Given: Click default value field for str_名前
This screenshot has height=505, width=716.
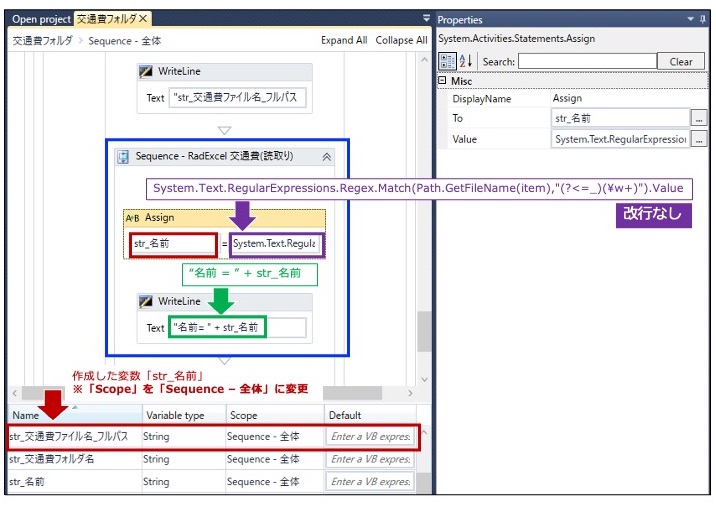Looking at the screenshot, I should (370, 482).
